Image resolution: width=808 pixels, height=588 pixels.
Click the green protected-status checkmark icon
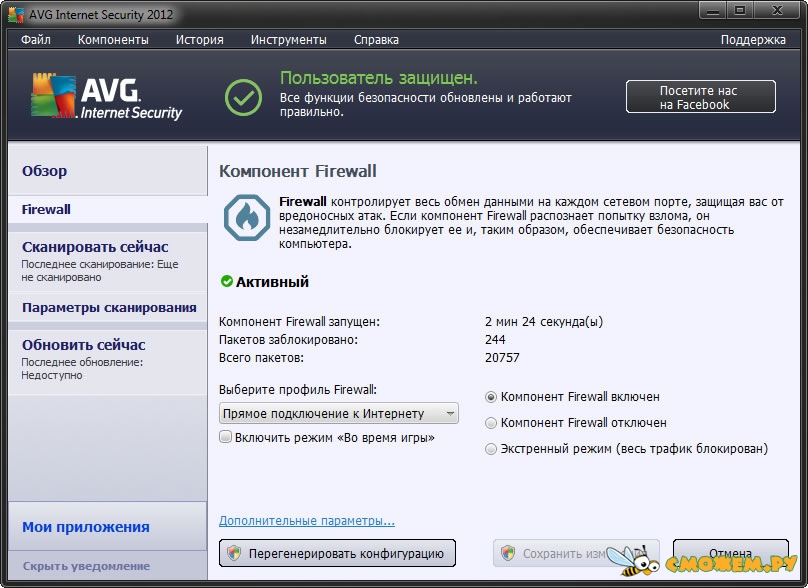tap(243, 97)
